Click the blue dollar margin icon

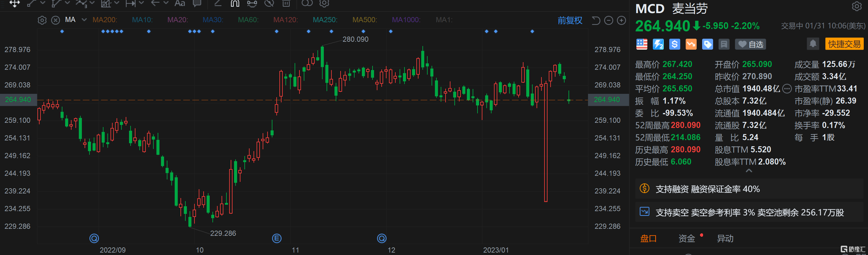(x=674, y=44)
